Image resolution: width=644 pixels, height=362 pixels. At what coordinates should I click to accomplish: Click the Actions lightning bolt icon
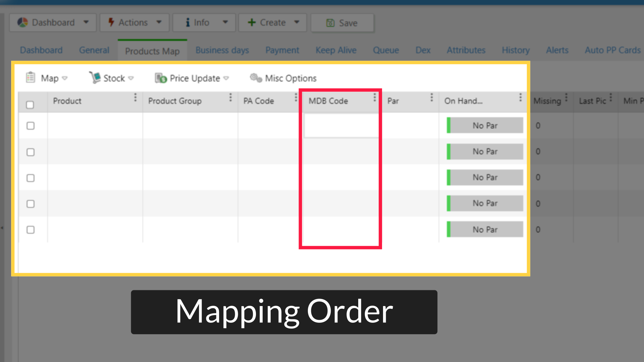[x=111, y=22]
